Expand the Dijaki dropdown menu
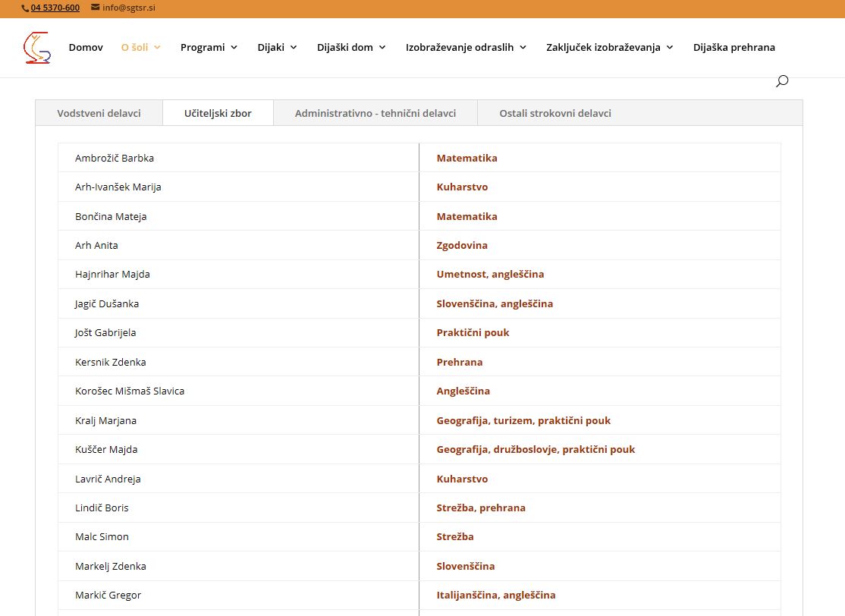 point(277,47)
